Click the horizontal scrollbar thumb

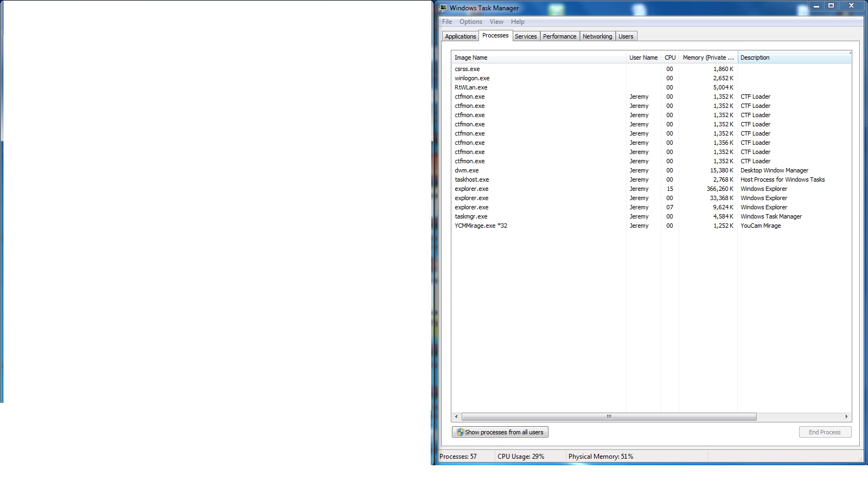click(x=609, y=416)
